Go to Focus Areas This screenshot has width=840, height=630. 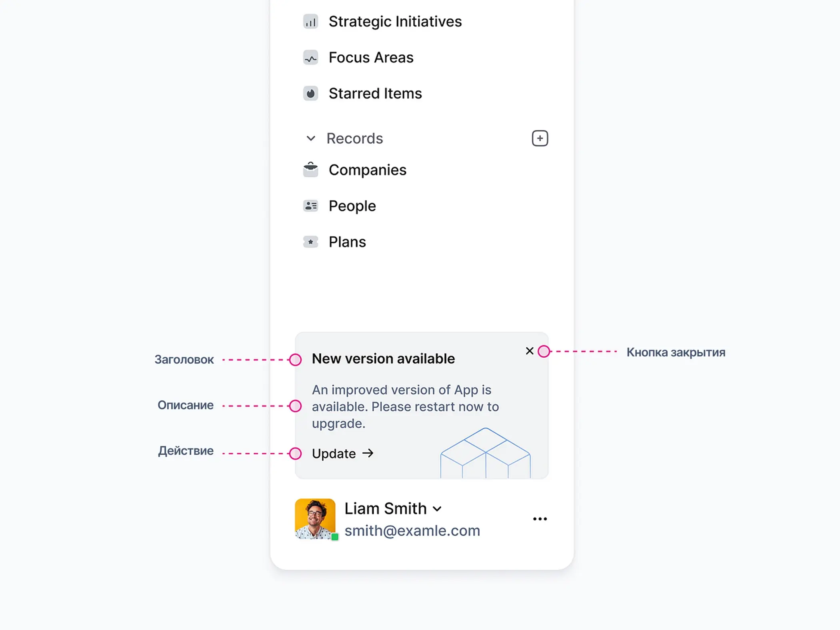pyautogui.click(x=371, y=58)
